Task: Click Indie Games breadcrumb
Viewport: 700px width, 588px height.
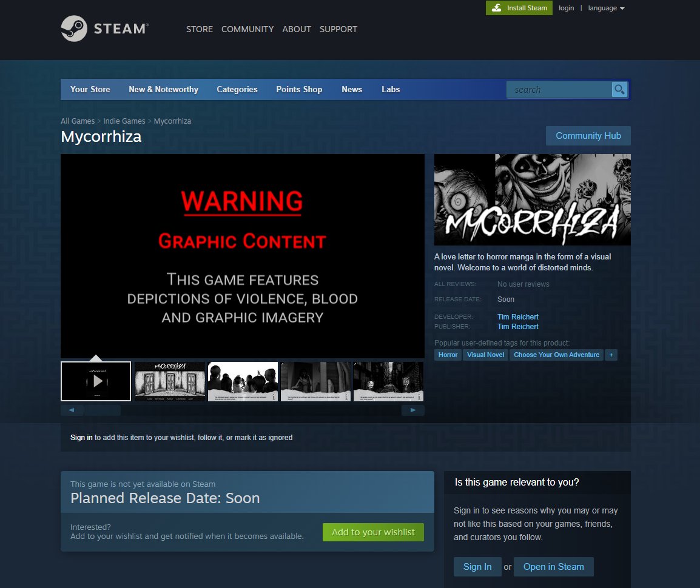Action: [124, 121]
